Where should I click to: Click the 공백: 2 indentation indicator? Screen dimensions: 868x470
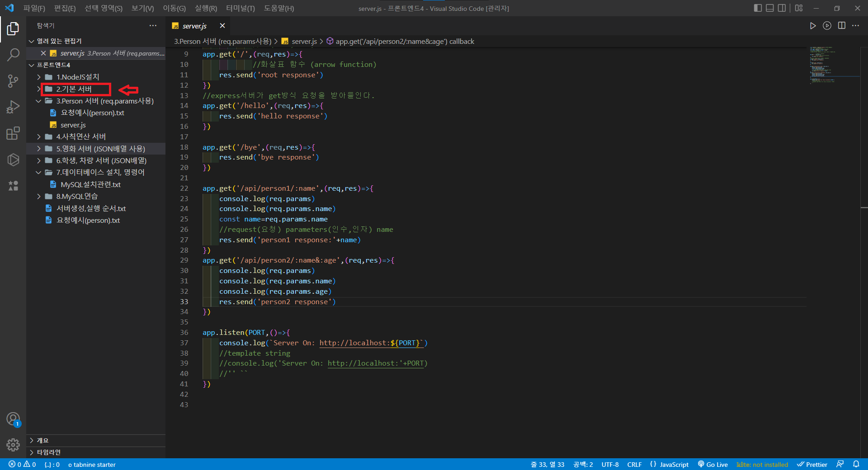click(583, 465)
